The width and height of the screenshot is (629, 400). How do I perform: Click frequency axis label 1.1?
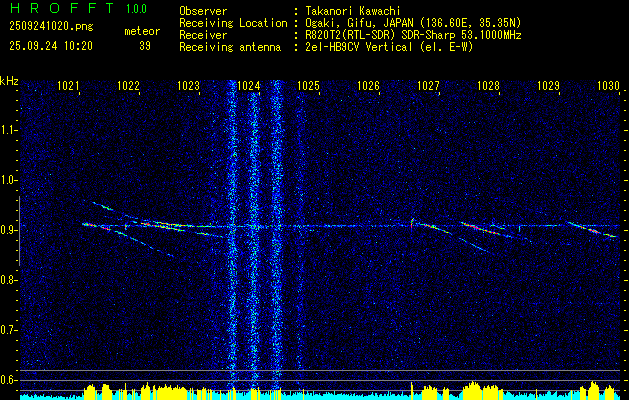8,130
